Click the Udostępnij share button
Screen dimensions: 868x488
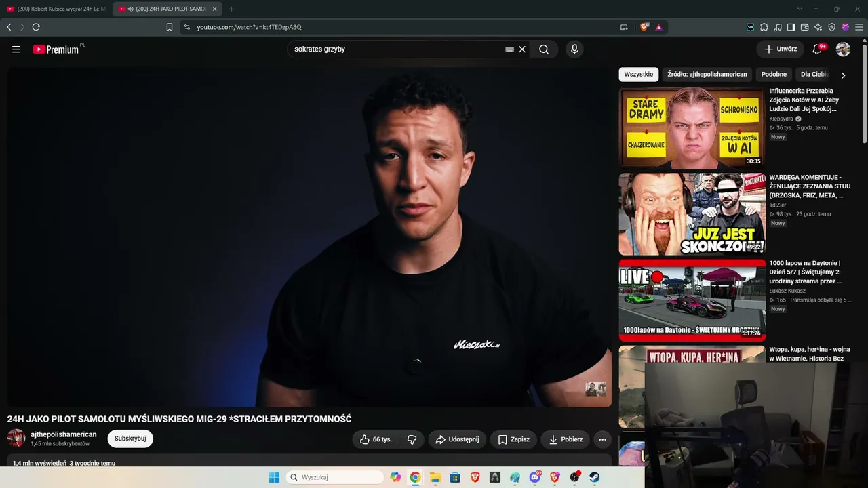[457, 439]
